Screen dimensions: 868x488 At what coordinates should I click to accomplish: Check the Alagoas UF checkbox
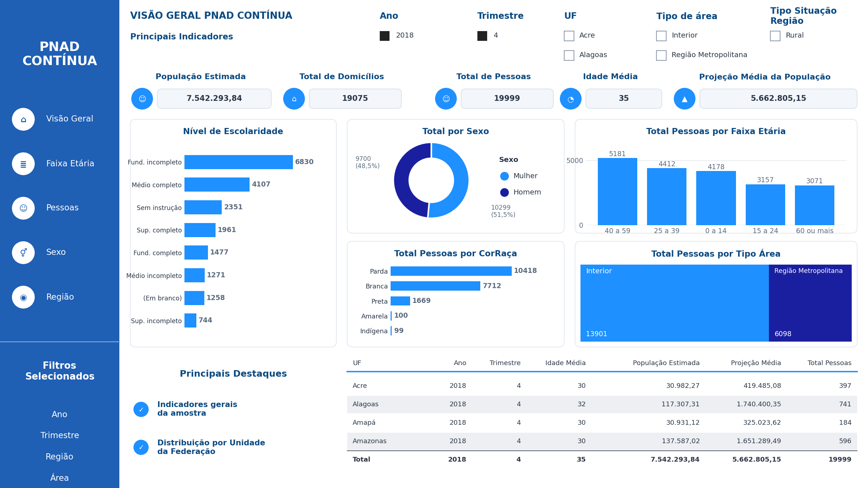click(x=569, y=55)
